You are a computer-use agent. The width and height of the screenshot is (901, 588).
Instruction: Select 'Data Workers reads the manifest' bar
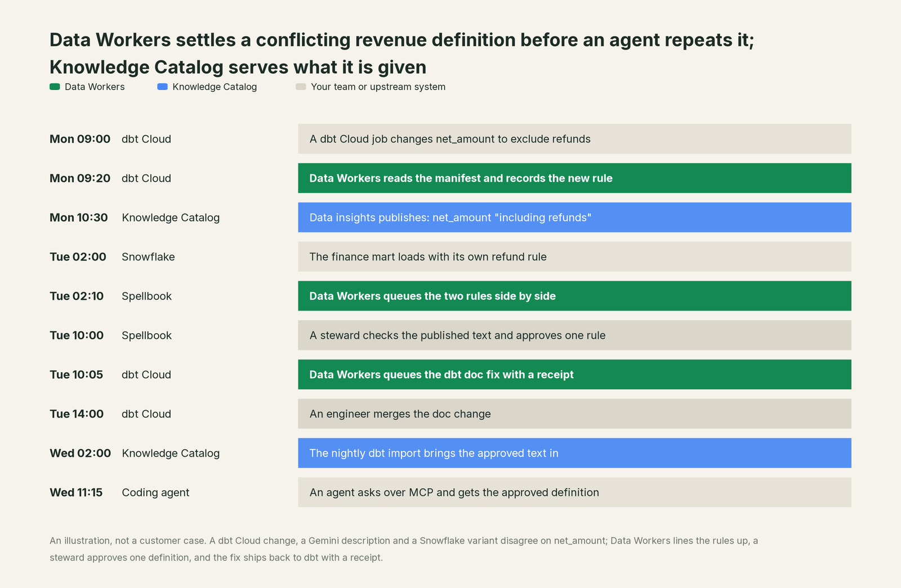[574, 178]
